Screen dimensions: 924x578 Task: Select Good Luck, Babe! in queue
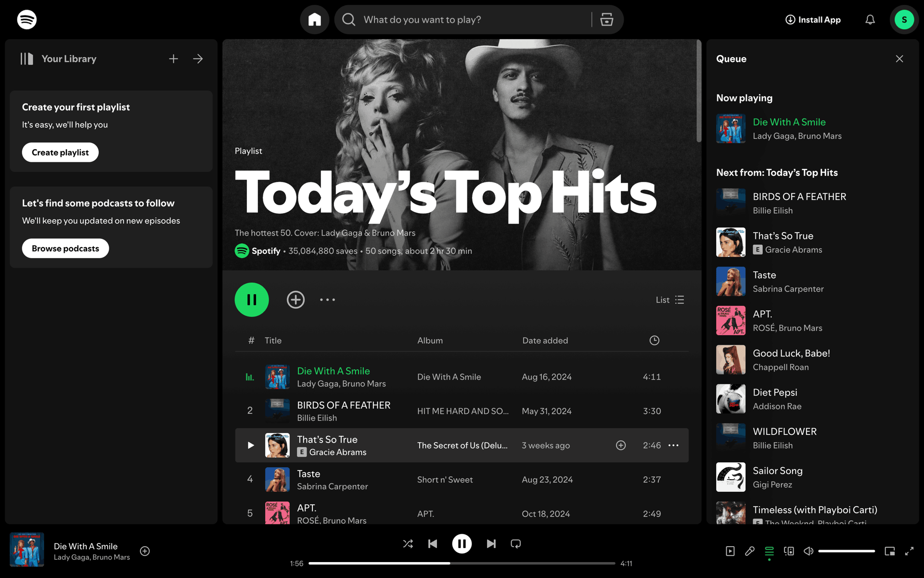791,353
